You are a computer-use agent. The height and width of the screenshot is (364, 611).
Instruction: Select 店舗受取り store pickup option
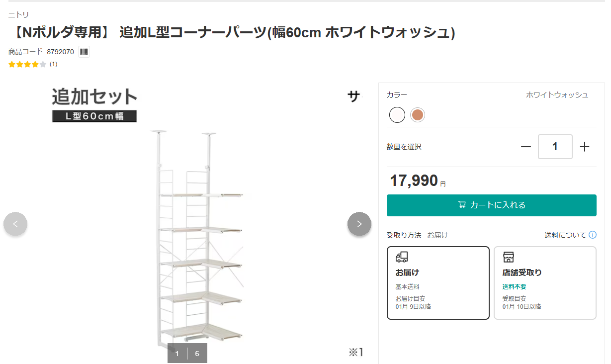(545, 282)
